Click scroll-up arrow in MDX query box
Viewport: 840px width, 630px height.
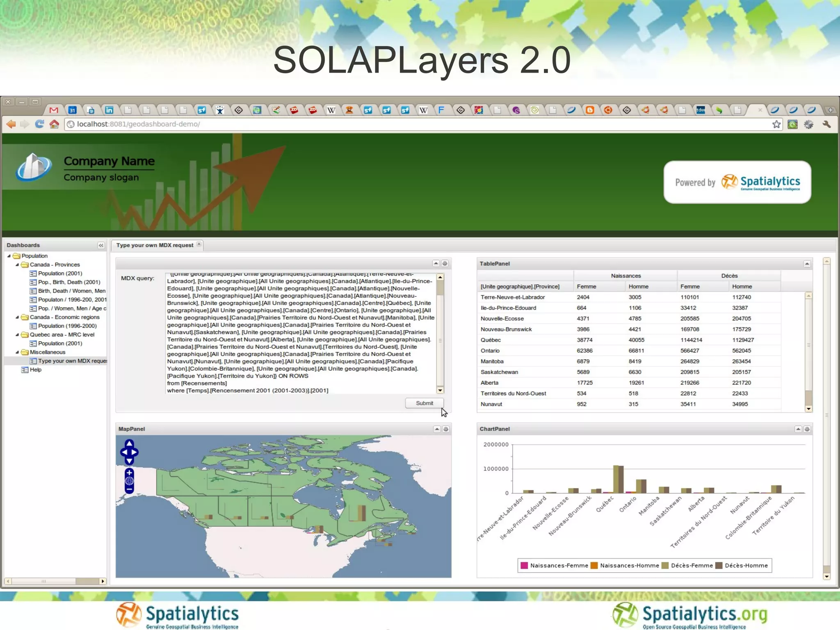(x=440, y=277)
